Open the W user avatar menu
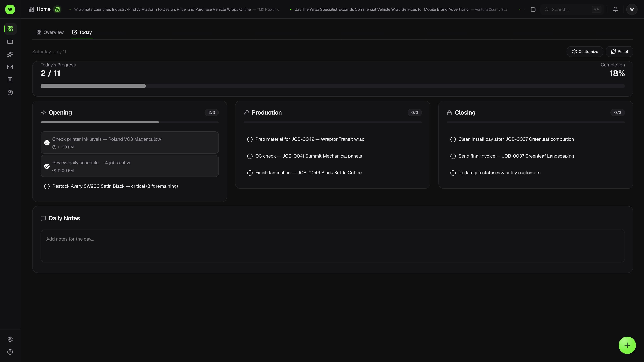Viewport: 644px width, 362px height. (632, 10)
